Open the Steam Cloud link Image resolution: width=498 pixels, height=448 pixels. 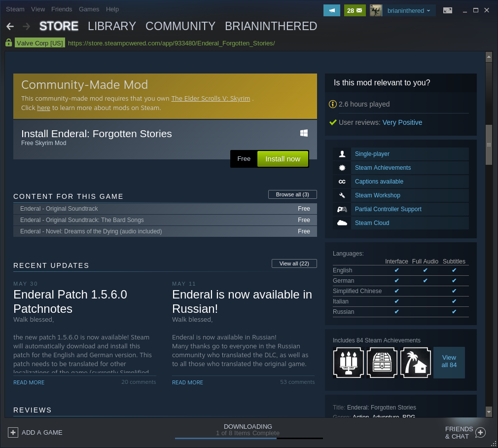[x=372, y=223]
